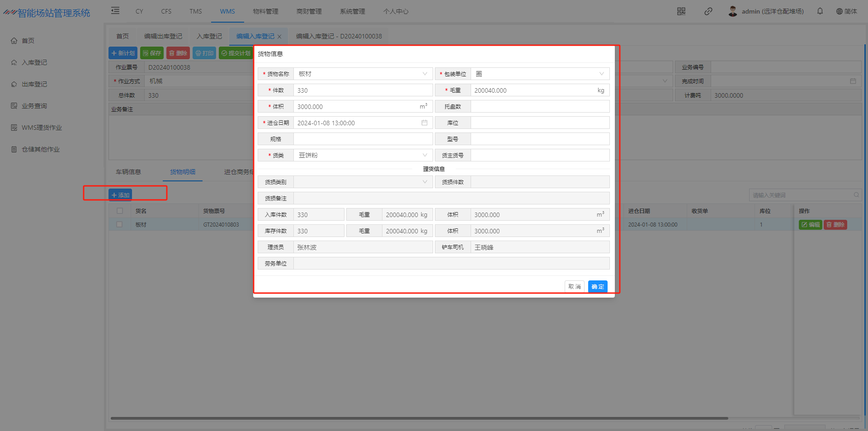Open the QR code icon in header

coord(681,11)
